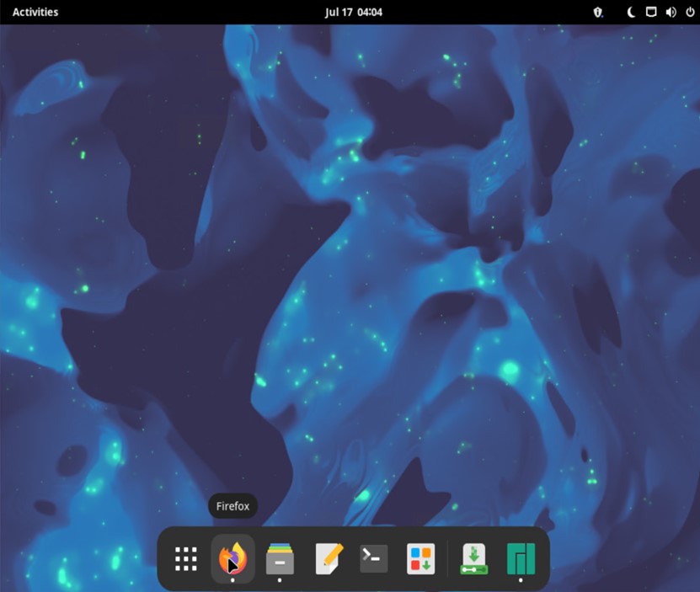Open the Manjaro logo dock icon
The width and height of the screenshot is (700, 592).
[x=521, y=558]
